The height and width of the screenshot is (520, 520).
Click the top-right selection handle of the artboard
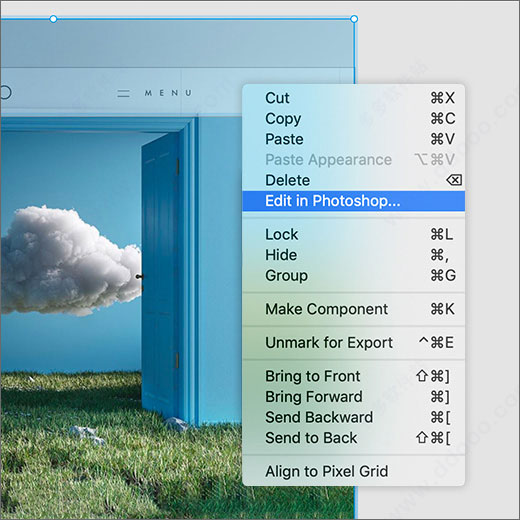pyautogui.click(x=354, y=19)
